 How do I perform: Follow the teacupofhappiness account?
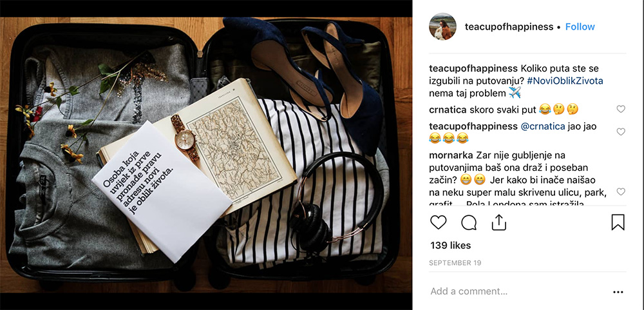(580, 26)
